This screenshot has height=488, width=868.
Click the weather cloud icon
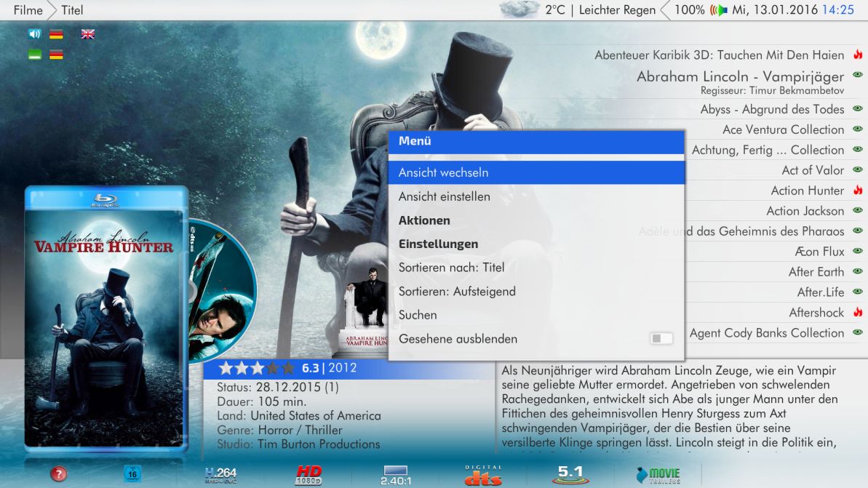coord(519,9)
